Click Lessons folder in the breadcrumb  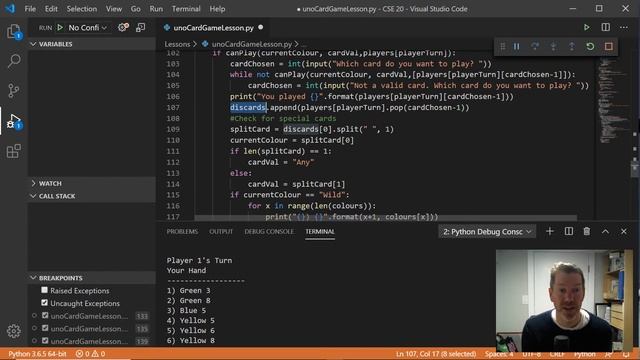(x=177, y=44)
